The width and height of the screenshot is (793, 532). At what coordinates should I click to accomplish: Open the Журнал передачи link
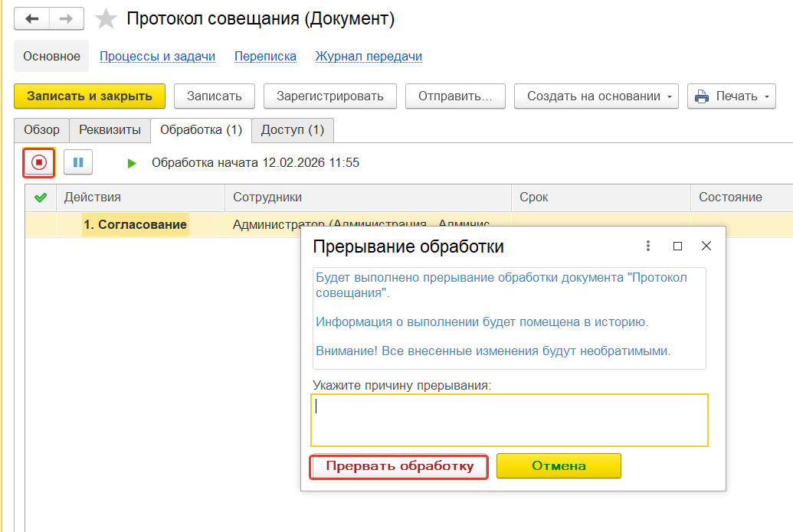(369, 56)
